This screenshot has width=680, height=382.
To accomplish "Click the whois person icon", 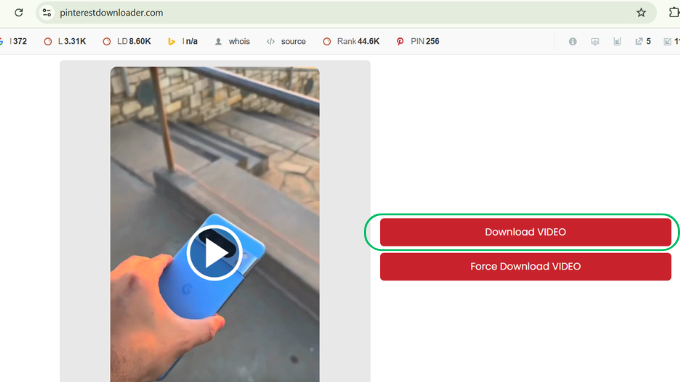I will click(x=218, y=41).
